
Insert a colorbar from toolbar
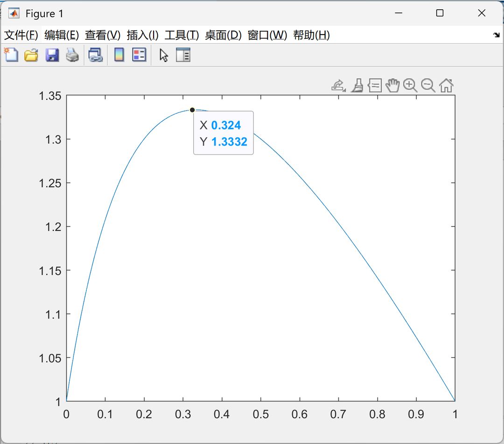[x=119, y=55]
